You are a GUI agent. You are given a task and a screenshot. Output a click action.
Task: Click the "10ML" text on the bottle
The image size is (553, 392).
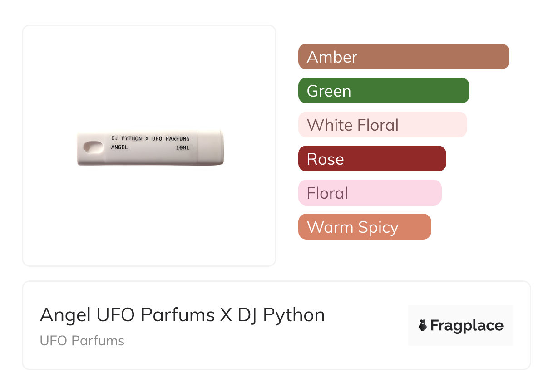coord(183,147)
